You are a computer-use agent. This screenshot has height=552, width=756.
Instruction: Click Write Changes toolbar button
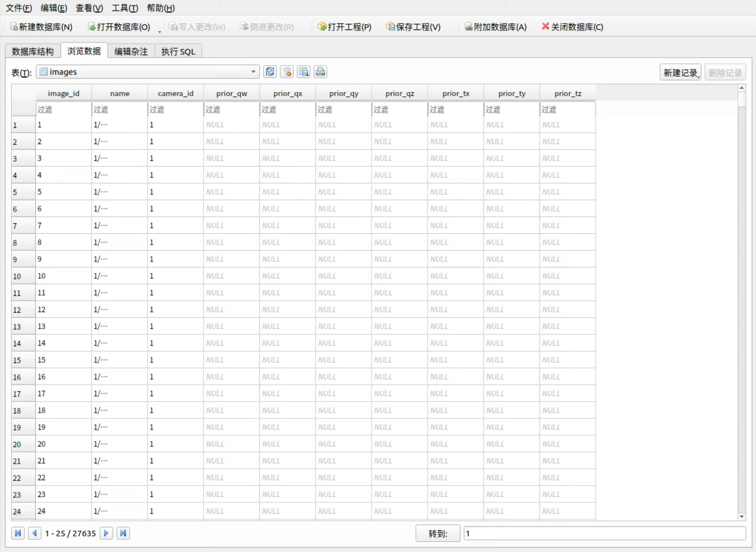(x=197, y=27)
